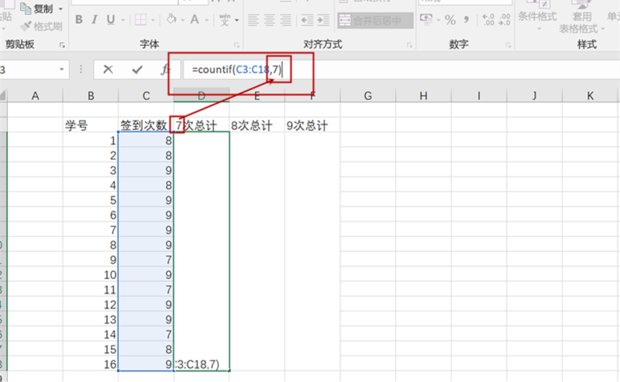Select column H header

point(423,96)
